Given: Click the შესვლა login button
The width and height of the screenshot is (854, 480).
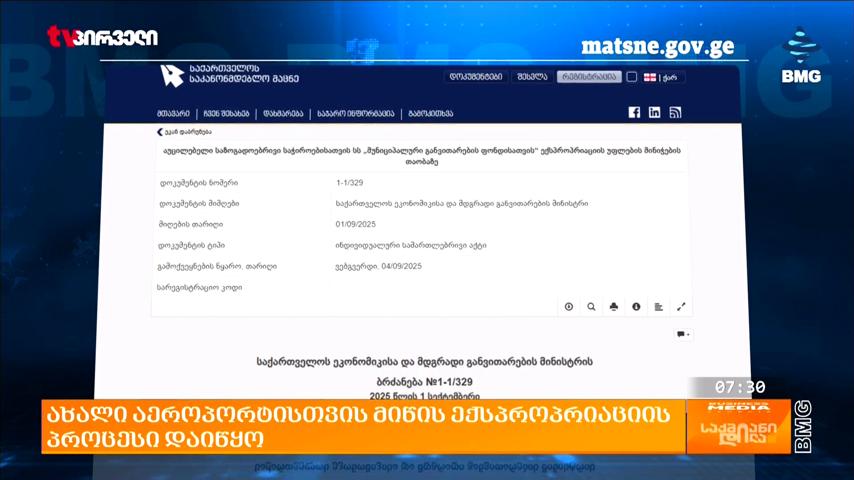Looking at the screenshot, I should point(532,77).
